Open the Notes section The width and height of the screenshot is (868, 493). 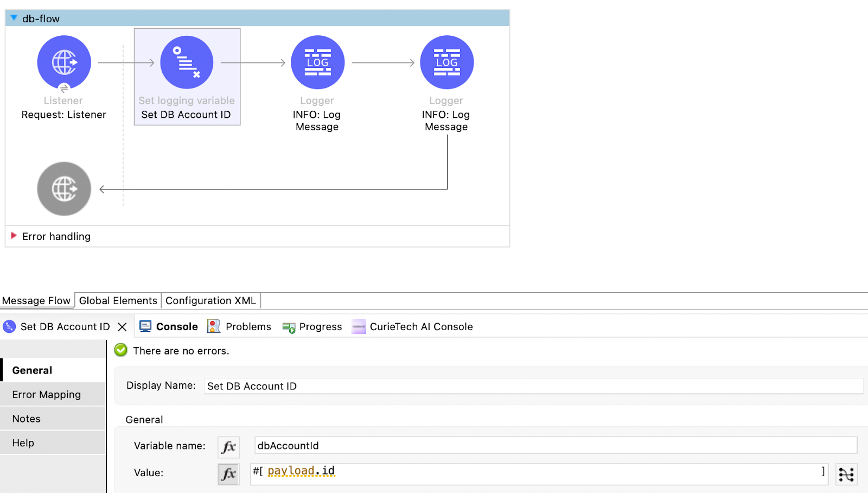(26, 418)
